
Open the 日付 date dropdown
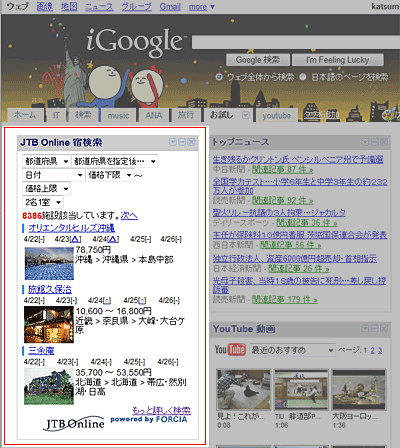(53, 175)
